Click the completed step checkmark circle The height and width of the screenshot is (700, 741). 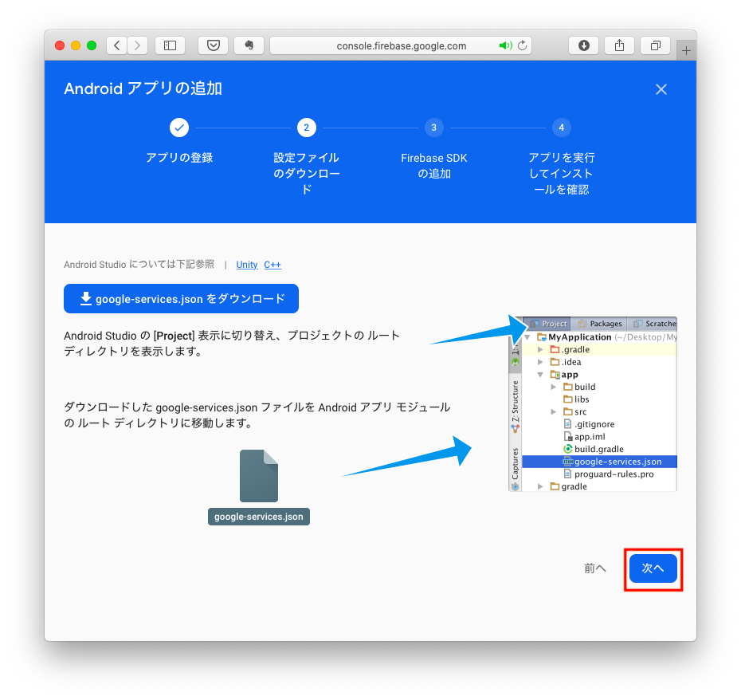point(179,128)
